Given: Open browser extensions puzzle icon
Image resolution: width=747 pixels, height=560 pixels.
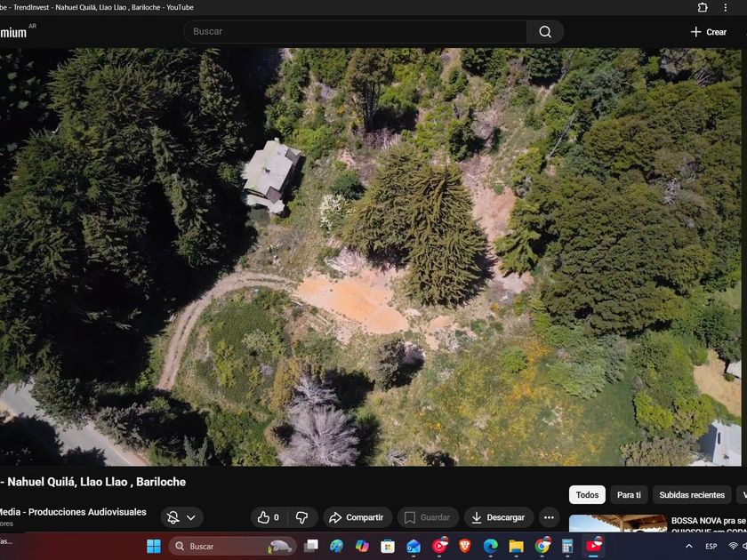Looking at the screenshot, I should click(703, 7).
